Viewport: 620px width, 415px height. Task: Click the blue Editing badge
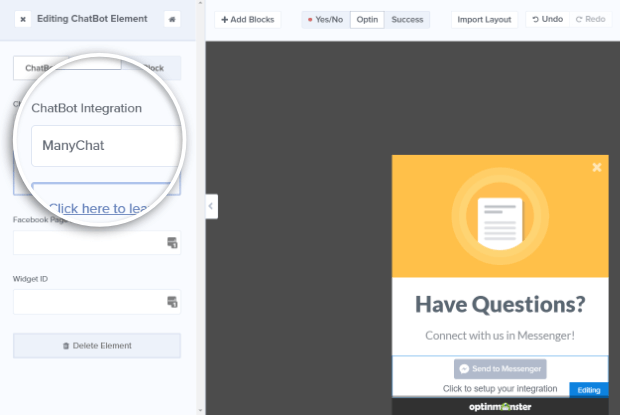(589, 390)
